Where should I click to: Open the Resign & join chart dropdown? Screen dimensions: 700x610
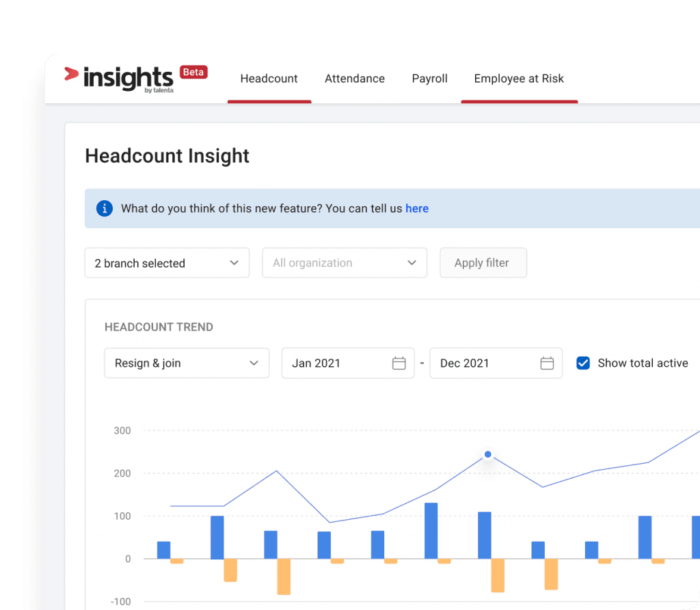(186, 363)
